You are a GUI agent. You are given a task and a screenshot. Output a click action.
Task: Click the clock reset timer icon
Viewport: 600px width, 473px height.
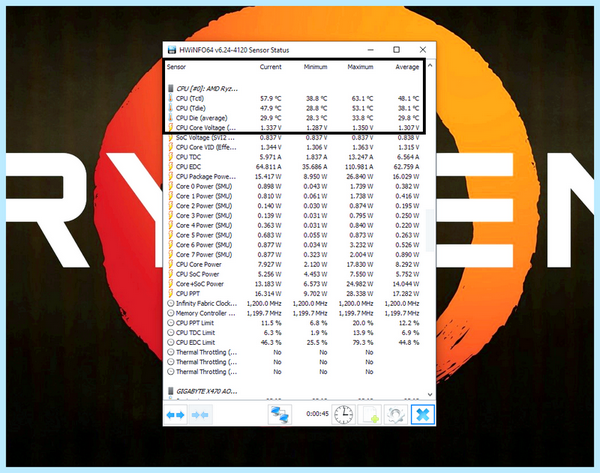coord(344,415)
